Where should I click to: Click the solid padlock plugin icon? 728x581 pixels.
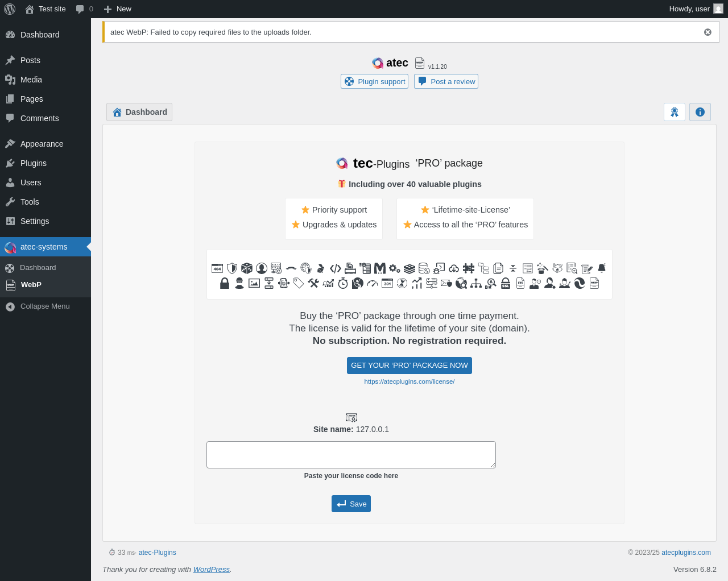click(x=225, y=283)
